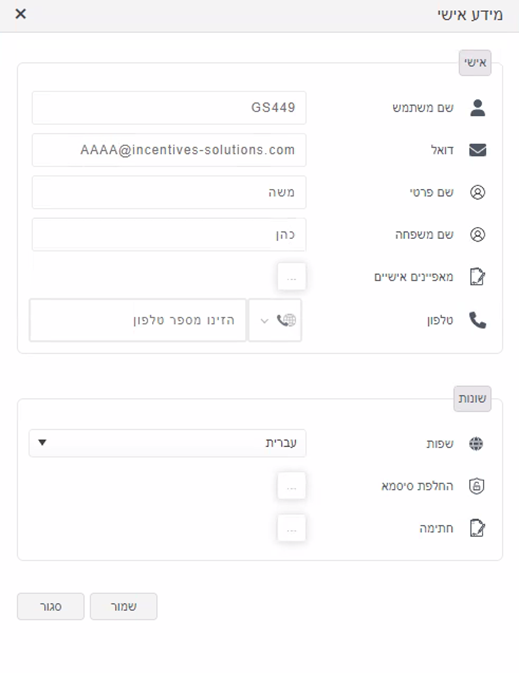
Task: Click the dropdown arrow in the language selector
Action: [42, 443]
